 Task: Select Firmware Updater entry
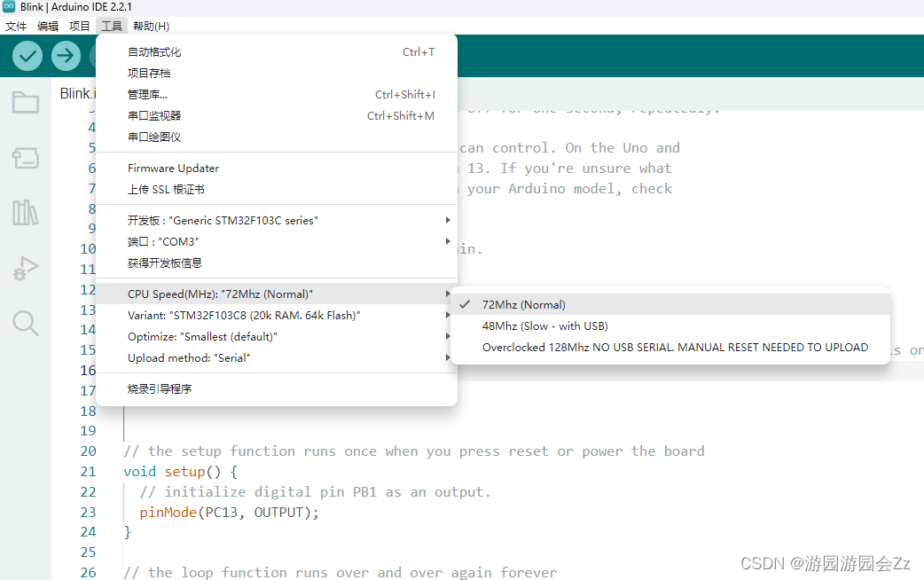pyautogui.click(x=277, y=168)
